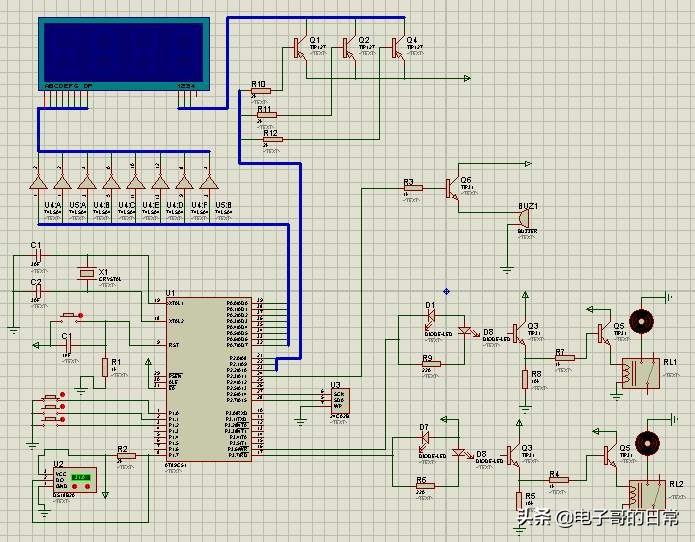Select the ground terminal below BUZ1
This screenshot has height=542, width=695.
[x=507, y=269]
